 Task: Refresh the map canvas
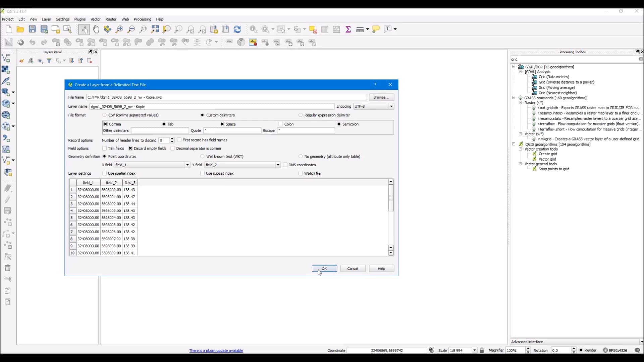[x=237, y=29]
